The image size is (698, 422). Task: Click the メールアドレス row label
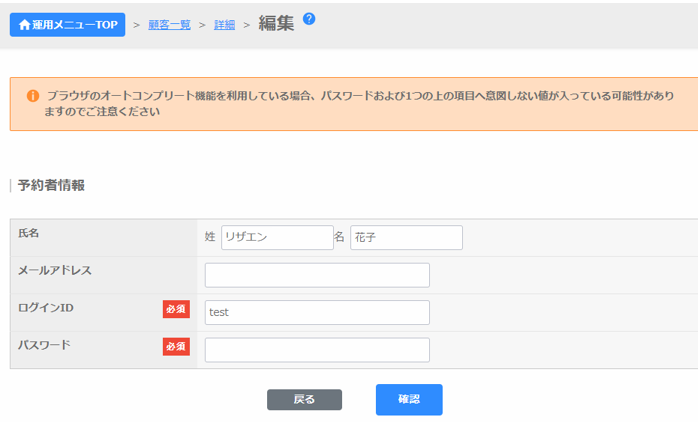pyautogui.click(x=55, y=270)
